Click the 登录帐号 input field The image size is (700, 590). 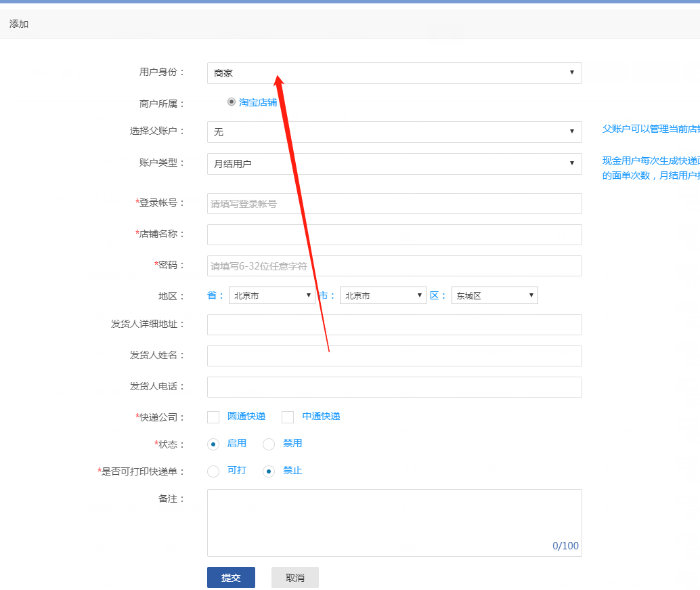[x=394, y=203]
